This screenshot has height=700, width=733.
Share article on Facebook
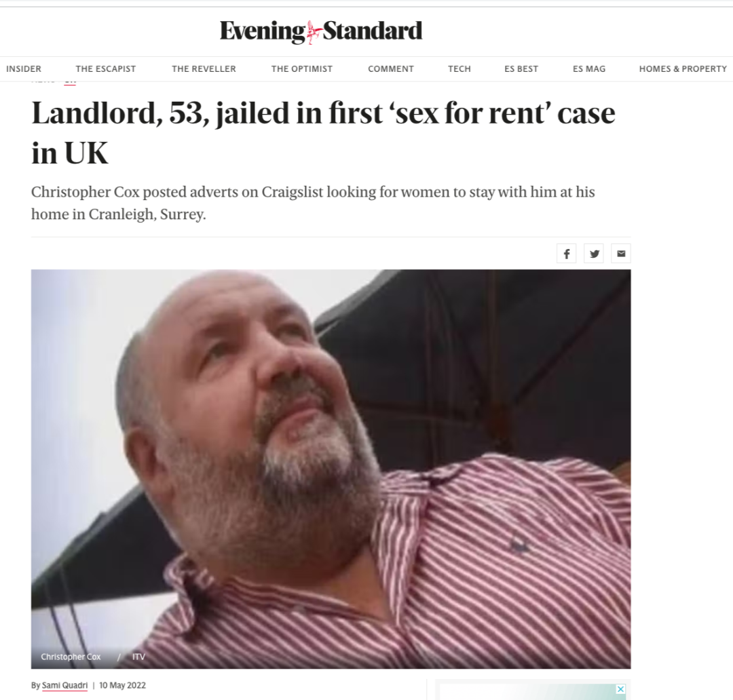tap(566, 254)
